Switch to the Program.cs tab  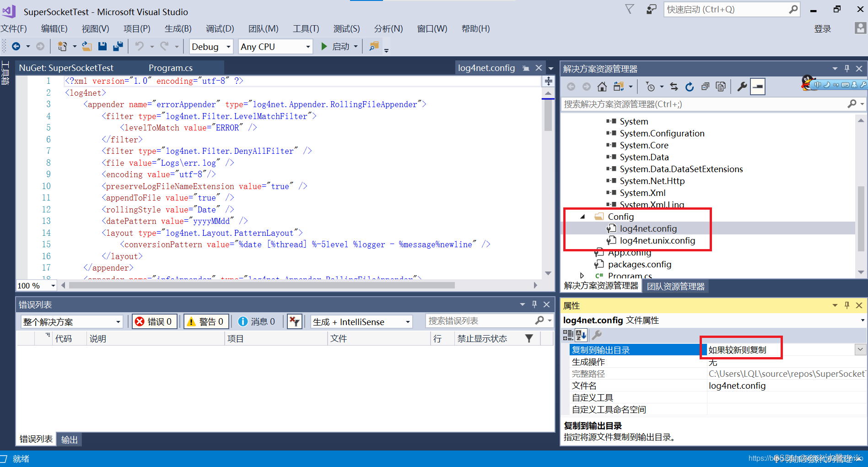click(x=170, y=67)
